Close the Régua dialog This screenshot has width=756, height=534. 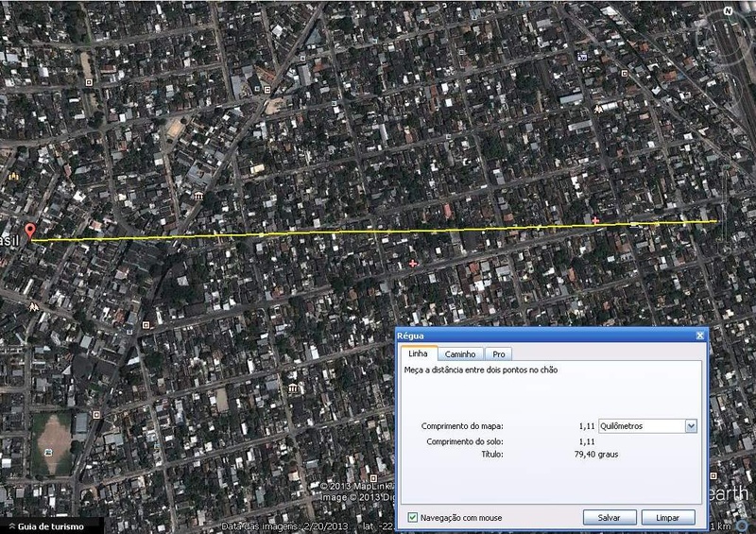[700, 336]
